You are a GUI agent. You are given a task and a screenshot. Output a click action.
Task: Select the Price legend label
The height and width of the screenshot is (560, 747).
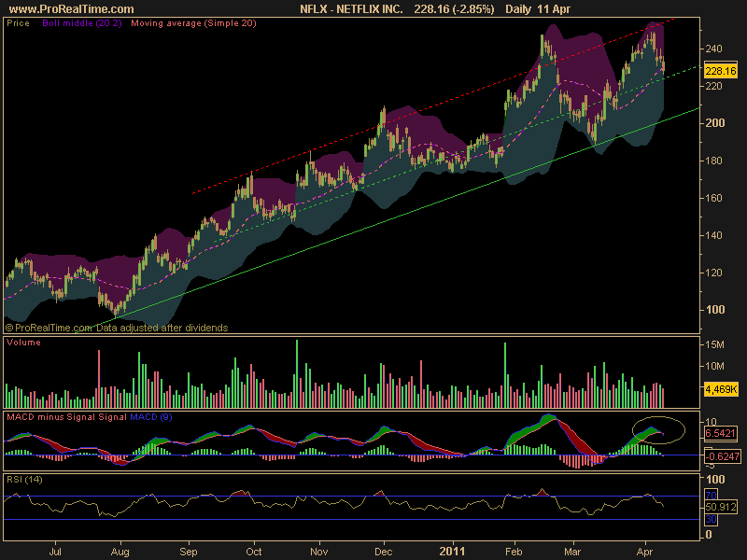click(x=18, y=22)
